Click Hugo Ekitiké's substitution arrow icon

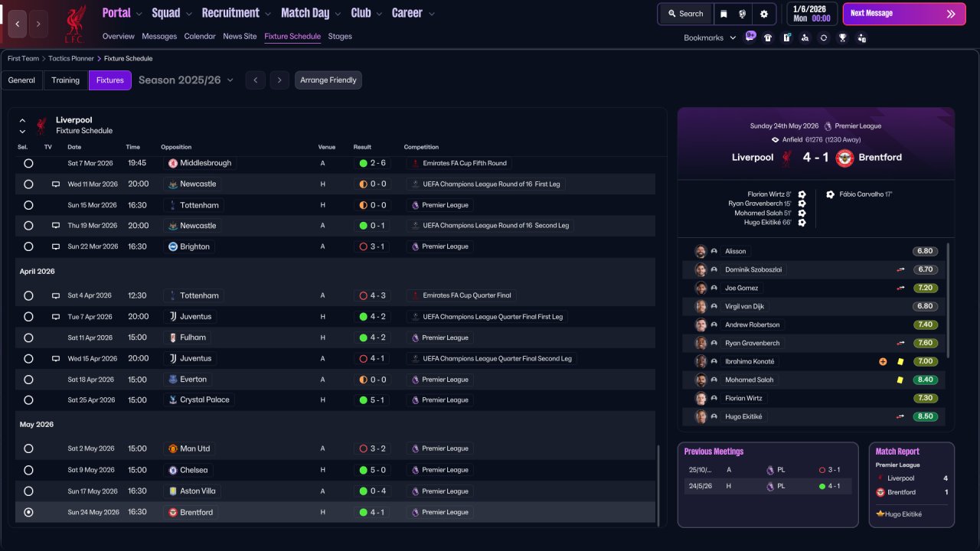click(x=901, y=417)
